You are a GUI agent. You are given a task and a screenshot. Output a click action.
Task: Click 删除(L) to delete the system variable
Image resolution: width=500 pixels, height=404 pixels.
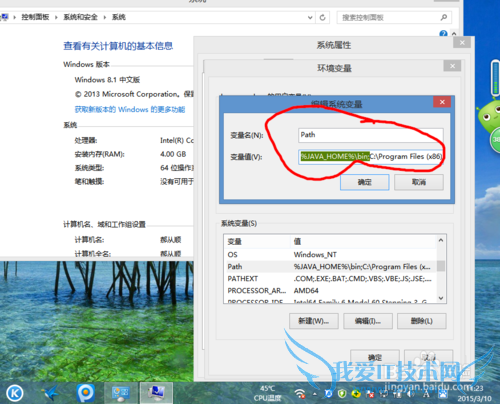[x=422, y=321]
